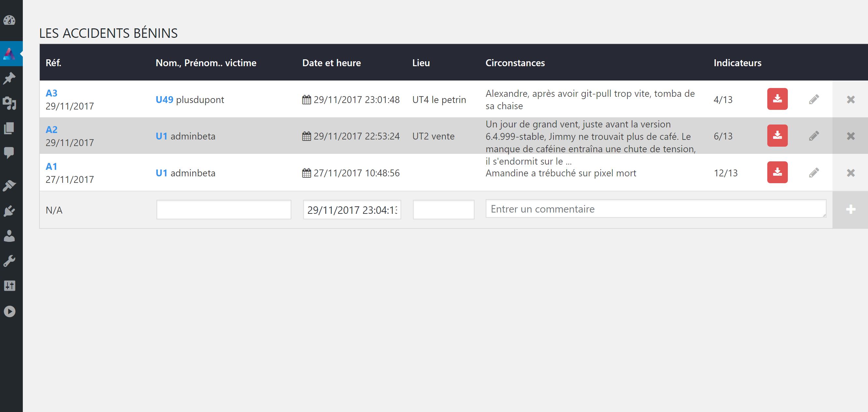Click 'Date et heure' column header

331,63
